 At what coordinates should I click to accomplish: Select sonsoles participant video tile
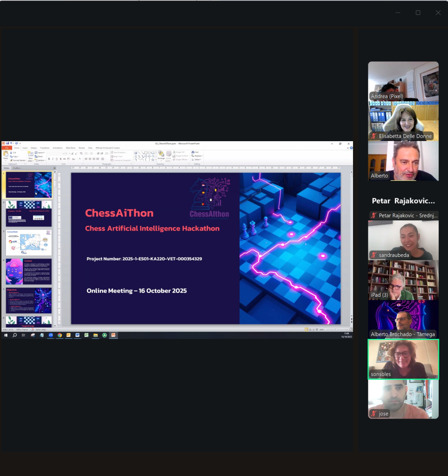pyautogui.click(x=403, y=359)
